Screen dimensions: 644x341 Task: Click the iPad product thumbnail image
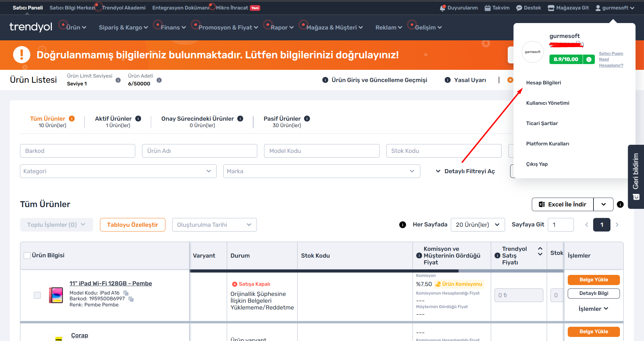[x=56, y=295]
